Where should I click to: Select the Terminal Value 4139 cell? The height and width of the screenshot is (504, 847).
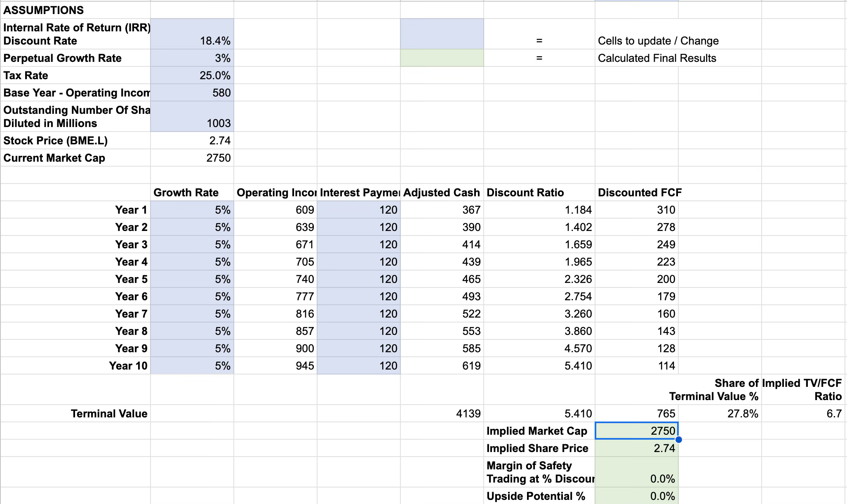pyautogui.click(x=442, y=414)
